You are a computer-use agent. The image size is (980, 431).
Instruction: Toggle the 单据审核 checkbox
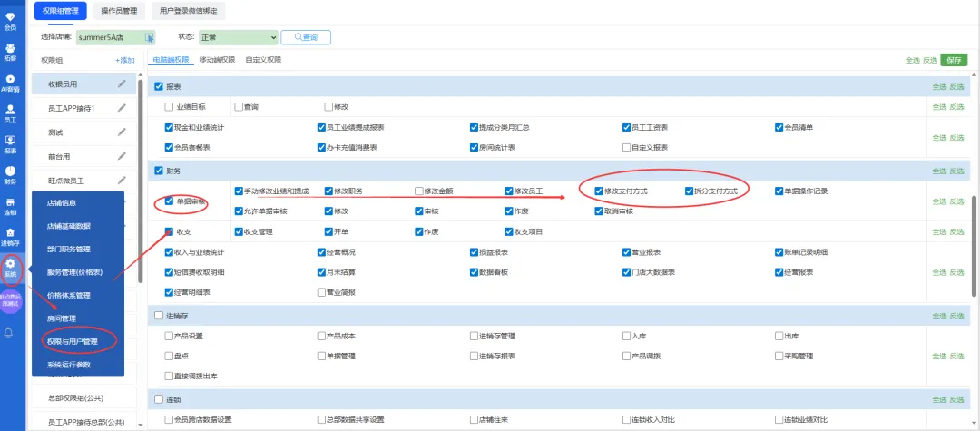coord(169,201)
